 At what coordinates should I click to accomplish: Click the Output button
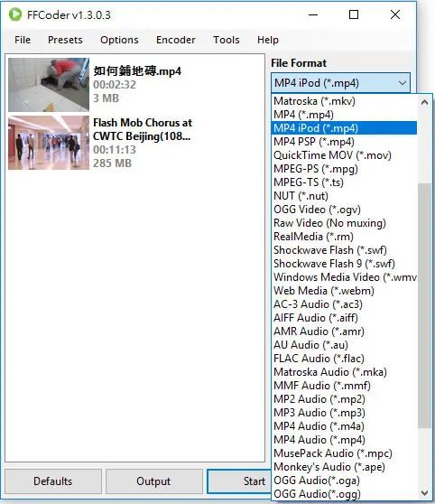tap(154, 481)
